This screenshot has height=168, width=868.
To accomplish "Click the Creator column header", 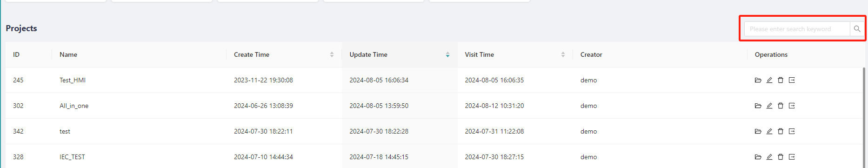I will click(591, 54).
